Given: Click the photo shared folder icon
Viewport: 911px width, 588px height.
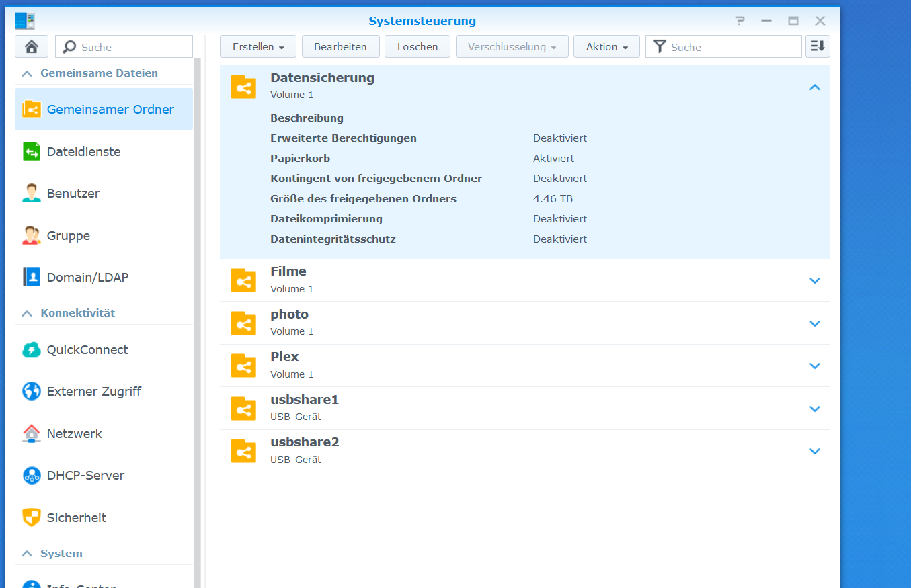Looking at the screenshot, I should 243,323.
